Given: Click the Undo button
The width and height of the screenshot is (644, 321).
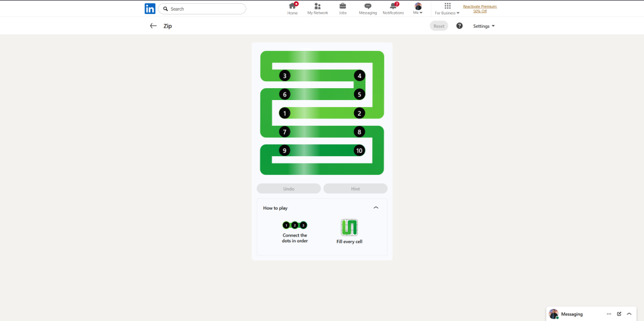Looking at the screenshot, I should [289, 189].
